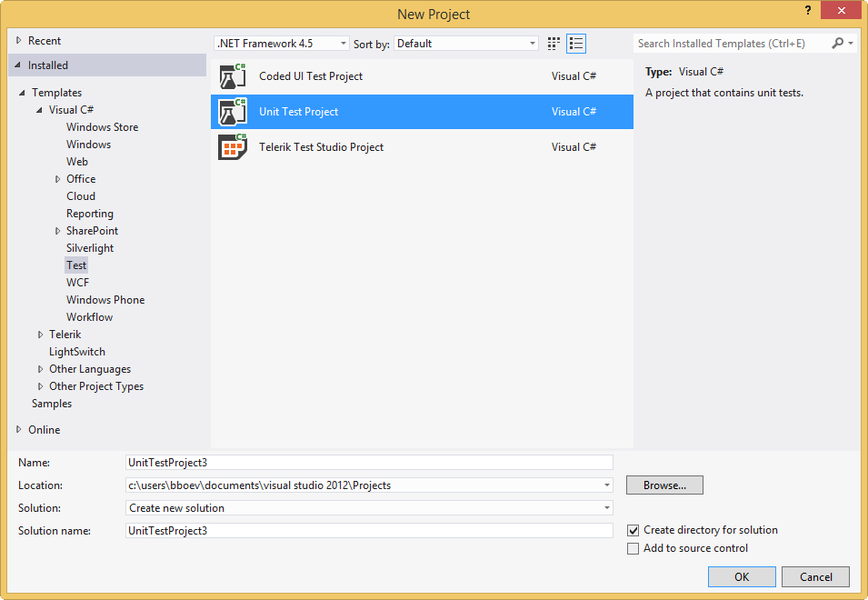Select Reporting template category
This screenshot has width=868, height=600.
(x=90, y=214)
